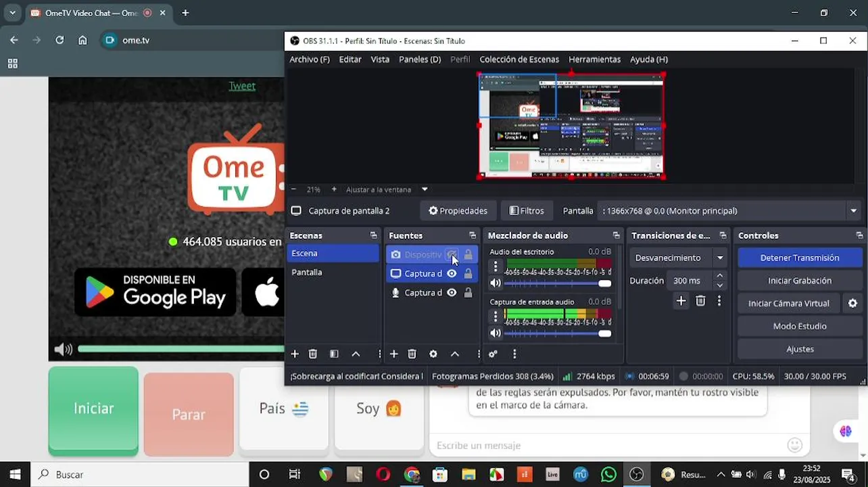Click OmeTV message input field
Image resolution: width=868 pixels, height=487 pixels.
click(610, 445)
